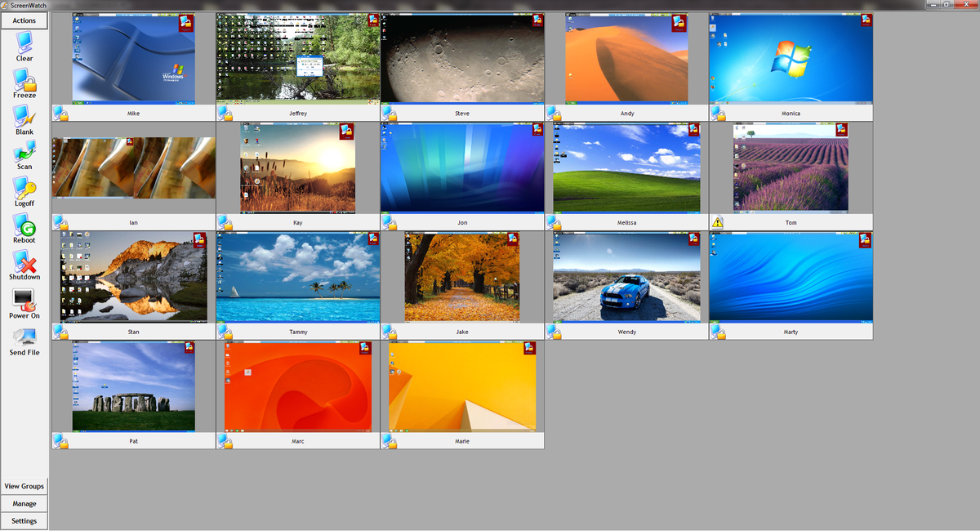The image size is (980, 531).
Task: Select Mike's Windows XP screen thumbnail
Action: 134,59
